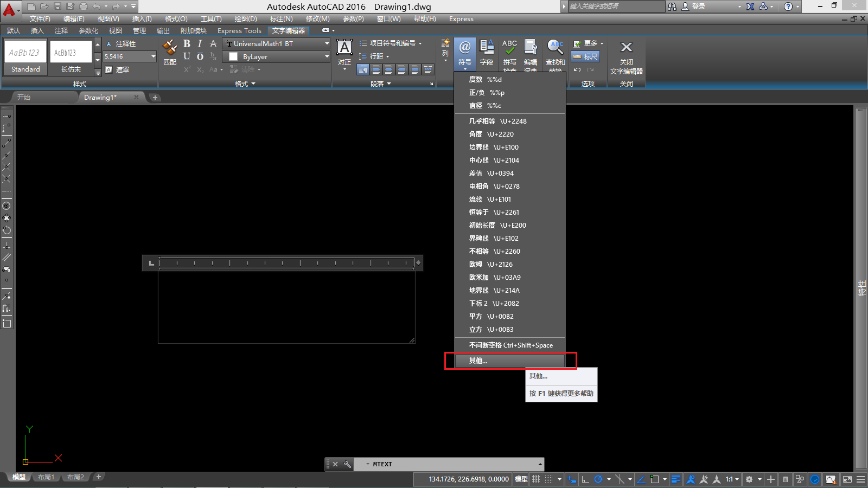The image size is (868, 488).
Task: Toggle the Annotative (注释性) option
Action: [120, 44]
